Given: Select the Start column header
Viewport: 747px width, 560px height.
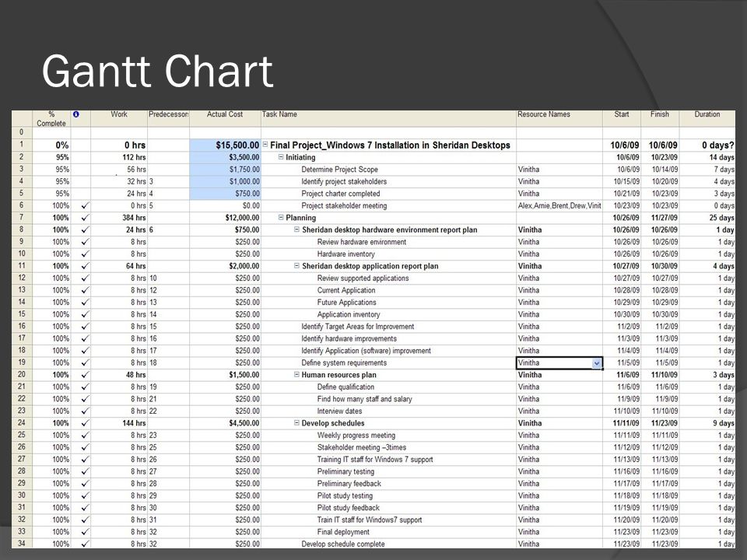Looking at the screenshot, I should click(x=622, y=118).
